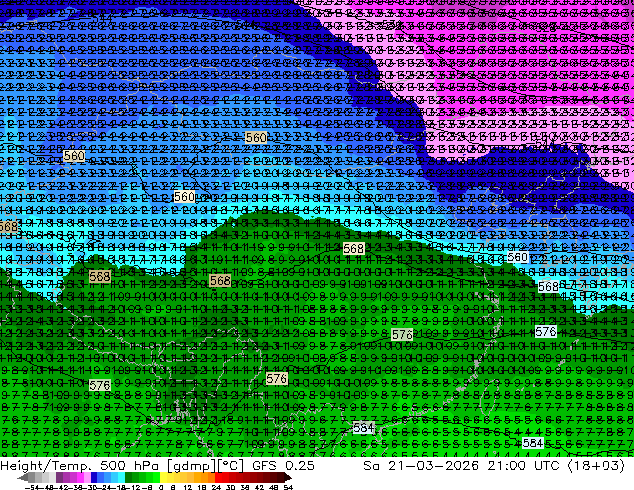Click the date 'Sa 21-03-2026'

point(421,465)
